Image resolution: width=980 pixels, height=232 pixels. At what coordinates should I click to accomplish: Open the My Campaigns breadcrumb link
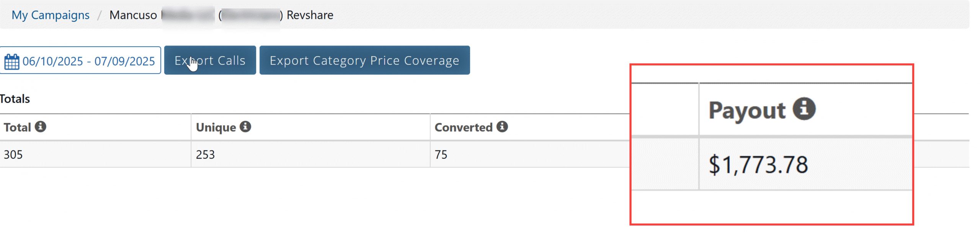(51, 15)
